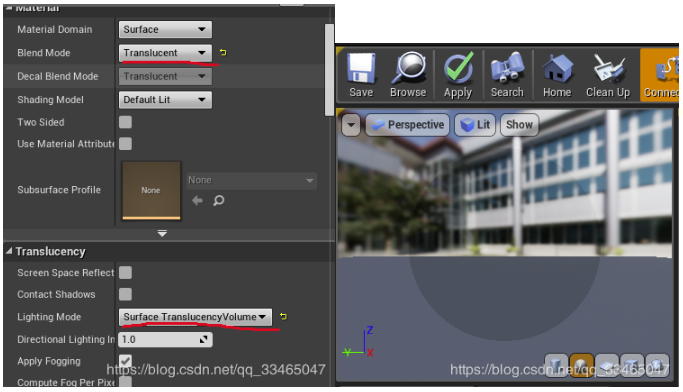The width and height of the screenshot is (683, 392).
Task: Click the Shading Model label
Action: click(51, 100)
